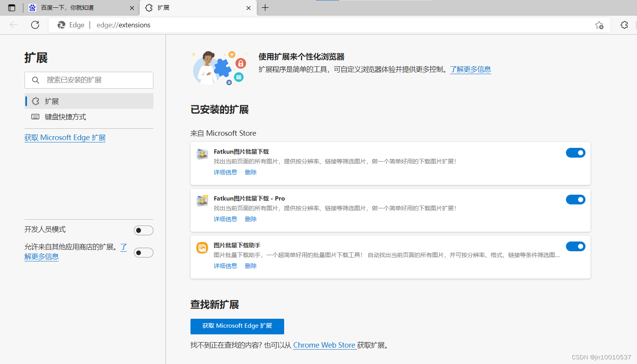Focus the 搜索已安装的扩展 search box

point(89,80)
